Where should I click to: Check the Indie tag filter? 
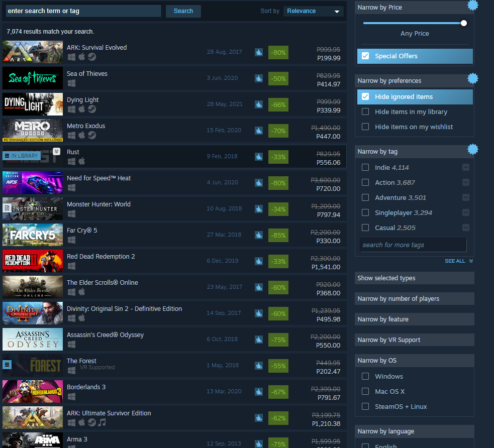(x=365, y=167)
